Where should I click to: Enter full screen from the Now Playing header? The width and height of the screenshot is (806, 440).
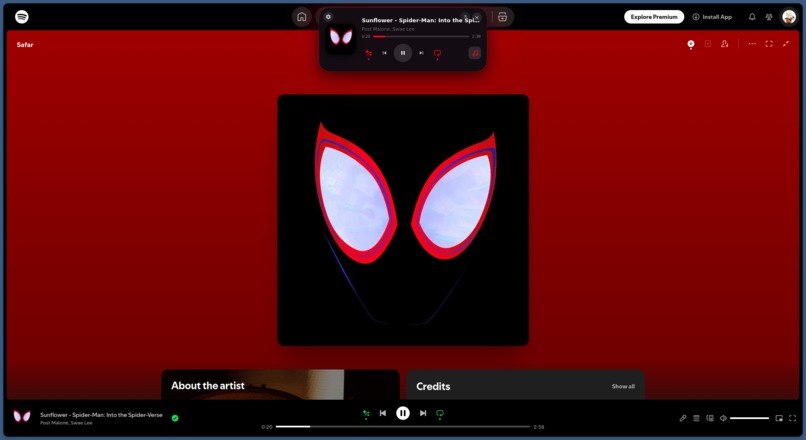[769, 44]
